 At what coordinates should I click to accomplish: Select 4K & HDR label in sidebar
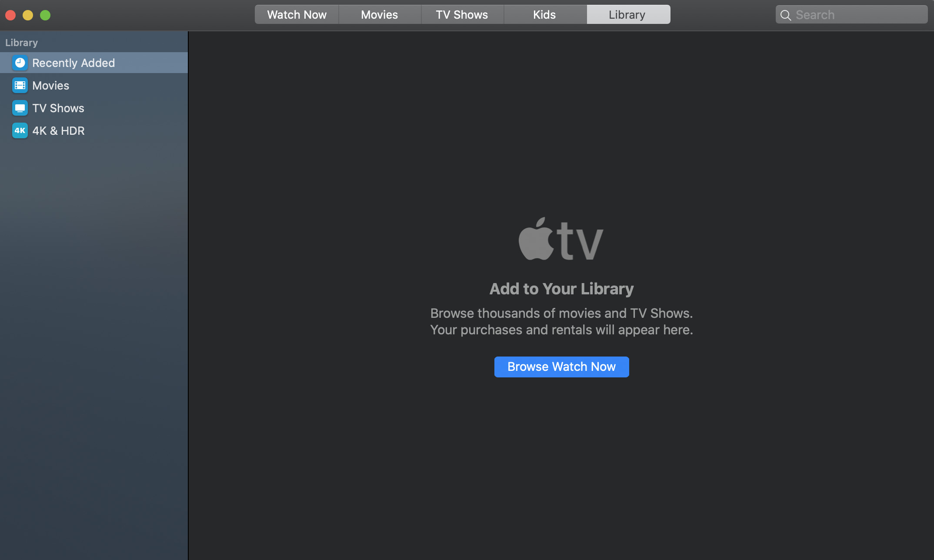[58, 131]
